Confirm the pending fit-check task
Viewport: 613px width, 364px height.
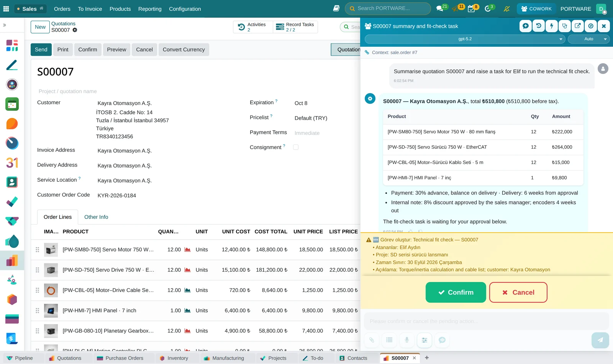point(456,292)
